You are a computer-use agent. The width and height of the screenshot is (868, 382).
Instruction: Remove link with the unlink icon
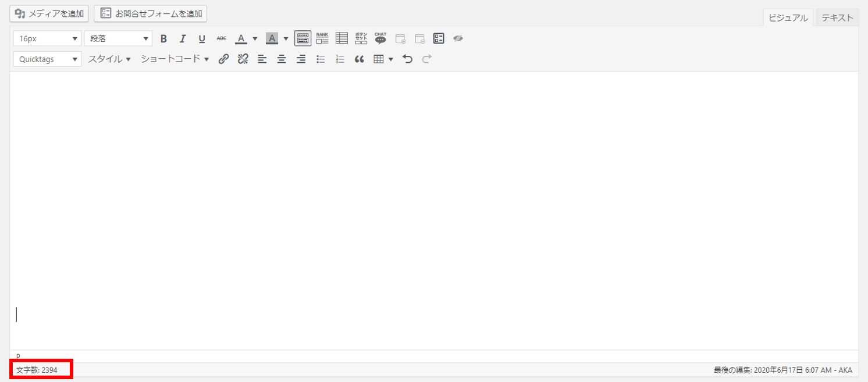(x=243, y=59)
